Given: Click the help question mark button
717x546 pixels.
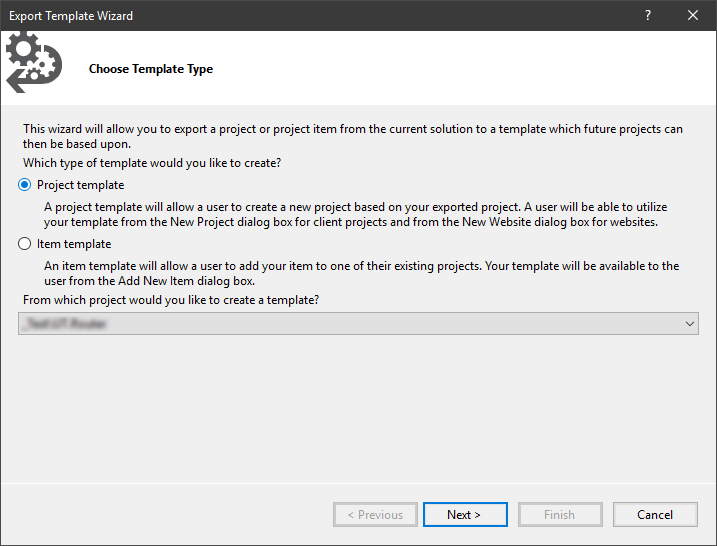Looking at the screenshot, I should (x=649, y=15).
